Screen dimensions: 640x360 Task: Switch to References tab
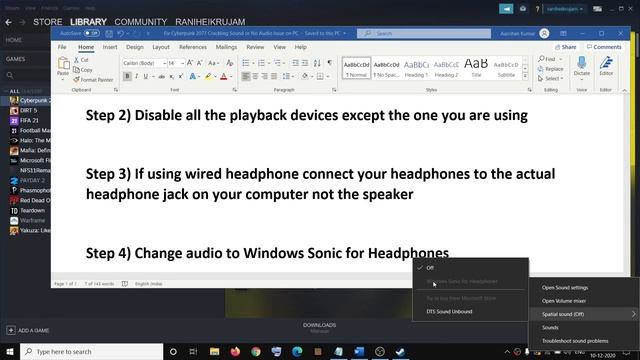pyautogui.click(x=193, y=47)
